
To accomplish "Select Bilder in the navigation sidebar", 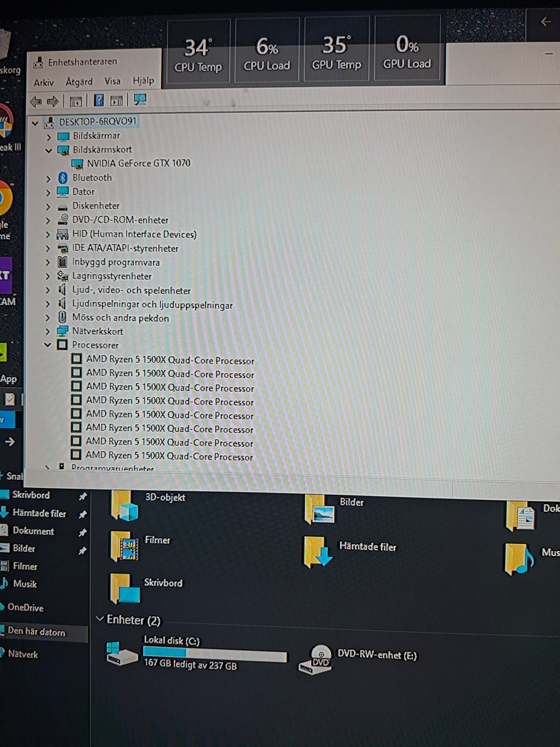I will tap(24, 549).
